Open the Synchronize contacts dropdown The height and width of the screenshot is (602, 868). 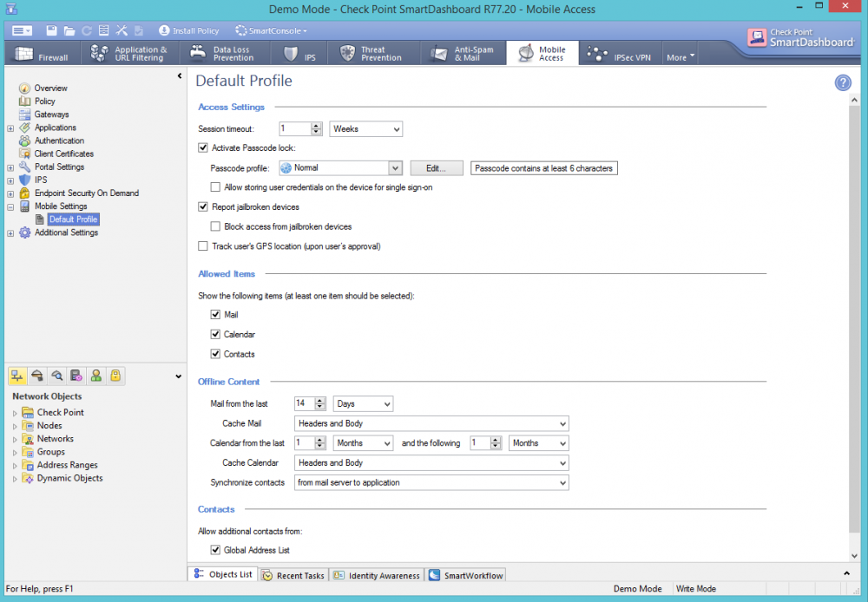click(431, 482)
